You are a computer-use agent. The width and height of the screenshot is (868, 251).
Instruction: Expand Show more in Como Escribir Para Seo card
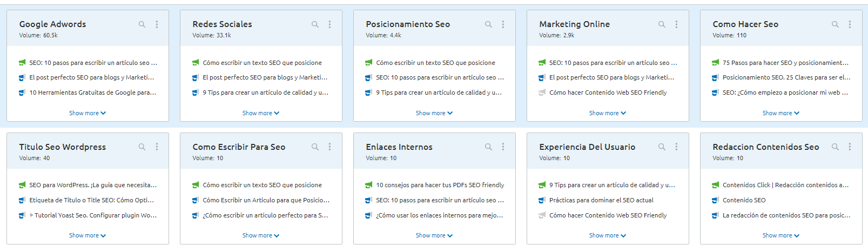(261, 236)
